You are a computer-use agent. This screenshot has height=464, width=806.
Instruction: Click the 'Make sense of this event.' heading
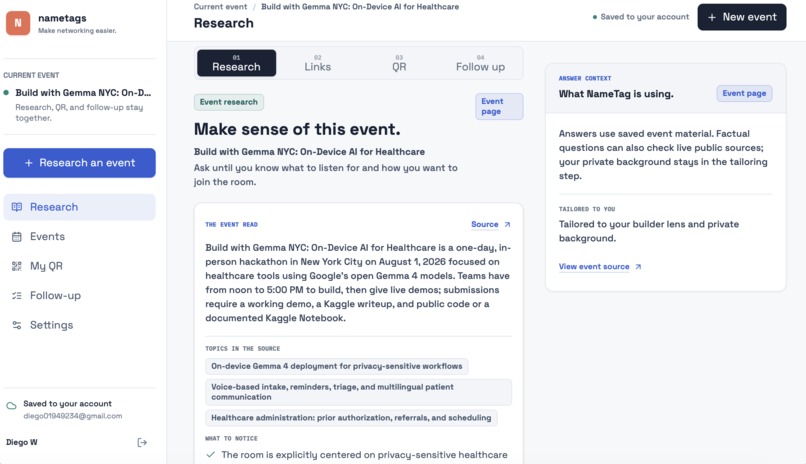[297, 129]
